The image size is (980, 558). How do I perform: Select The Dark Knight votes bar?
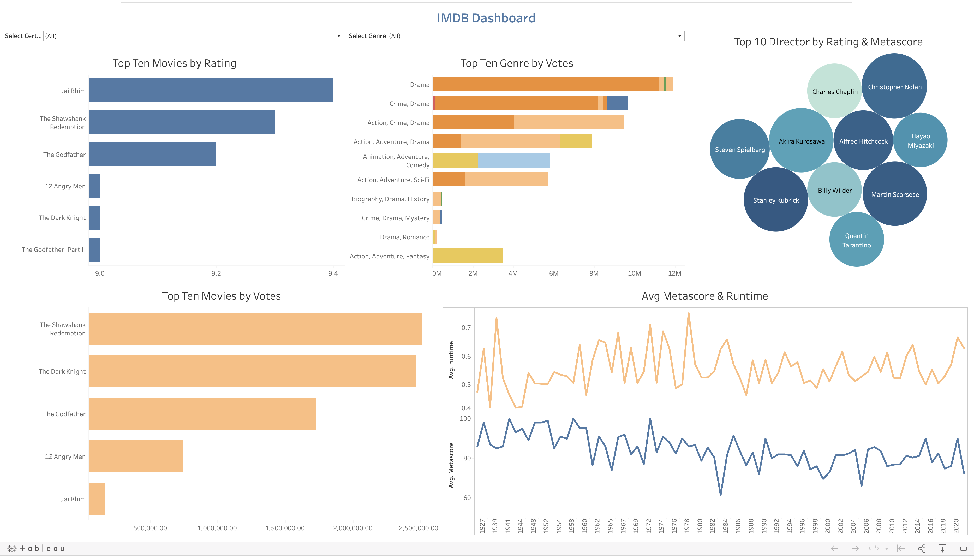coord(253,371)
